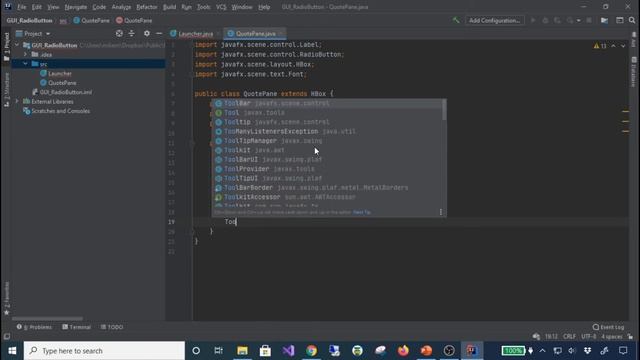Image resolution: width=640 pixels, height=360 pixels.
Task: Open Favorites tool window tab
Action: pos(7,298)
